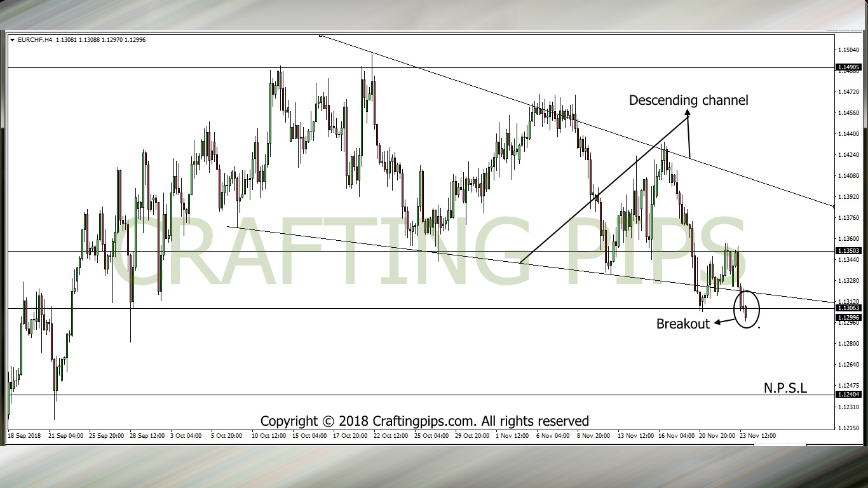
Task: Click the '6 Nov 04:00' time axis label
Action: click(x=553, y=436)
